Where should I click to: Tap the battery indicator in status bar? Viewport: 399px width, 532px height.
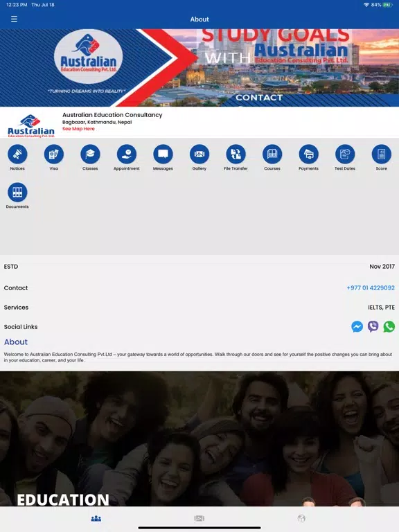coord(387,5)
